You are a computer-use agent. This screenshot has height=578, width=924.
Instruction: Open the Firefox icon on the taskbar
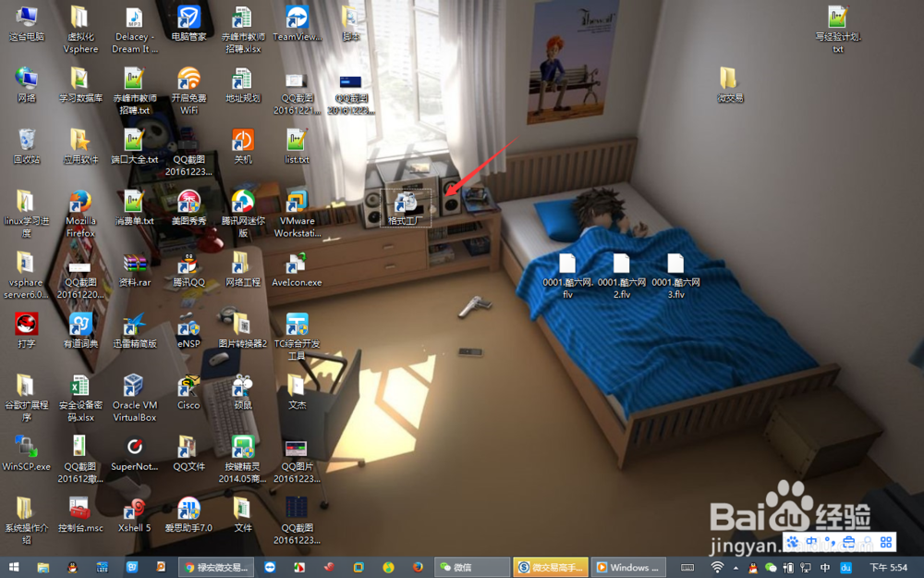coord(418,568)
